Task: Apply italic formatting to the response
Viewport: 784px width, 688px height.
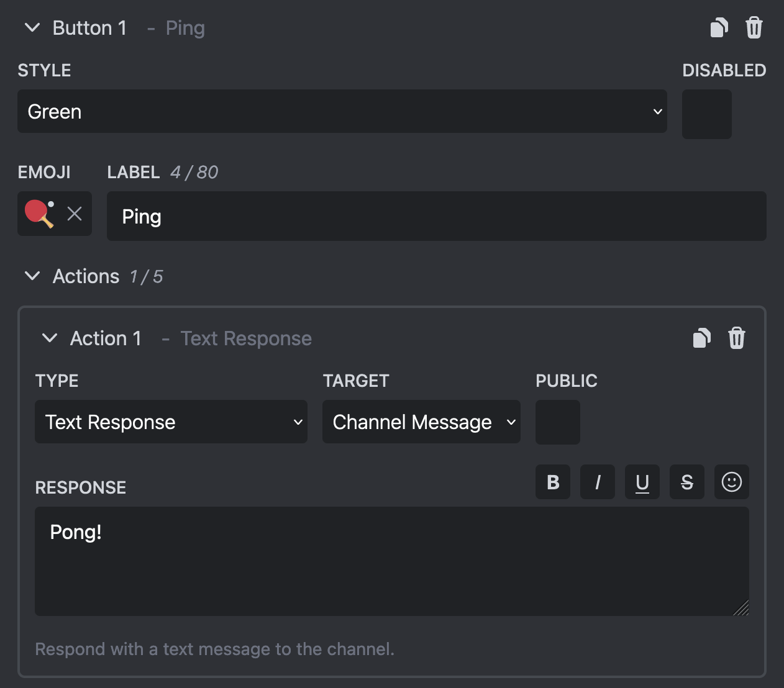Action: pyautogui.click(x=597, y=482)
